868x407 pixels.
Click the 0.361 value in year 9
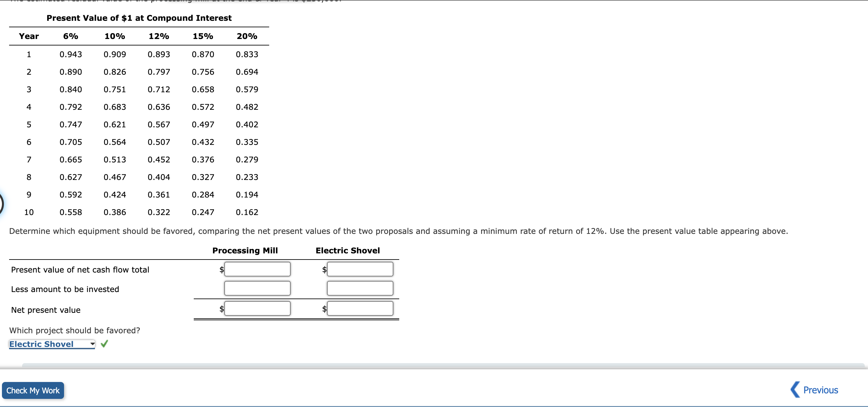click(x=159, y=195)
